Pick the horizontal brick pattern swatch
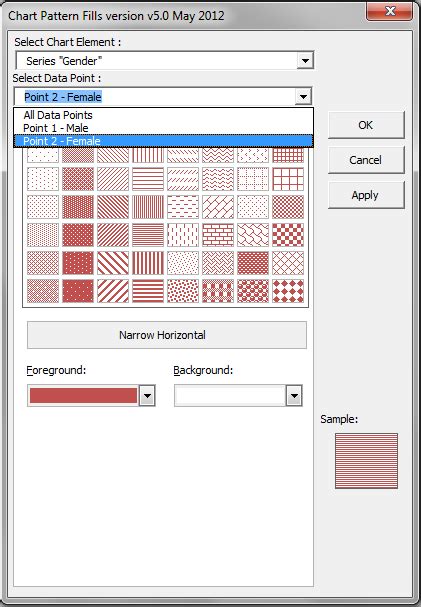 218,235
